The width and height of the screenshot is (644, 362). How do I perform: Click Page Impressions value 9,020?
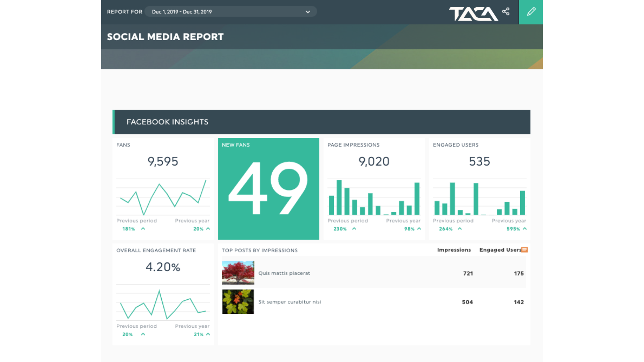374,162
